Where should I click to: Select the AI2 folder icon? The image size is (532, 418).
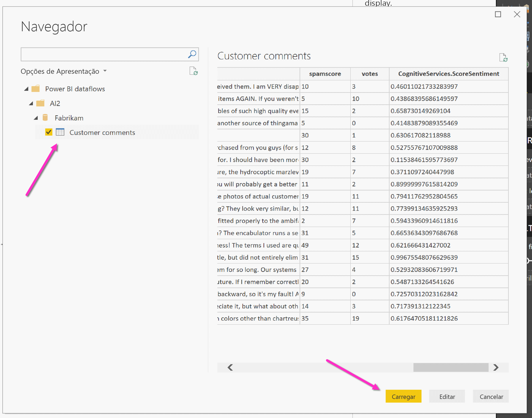tap(41, 103)
